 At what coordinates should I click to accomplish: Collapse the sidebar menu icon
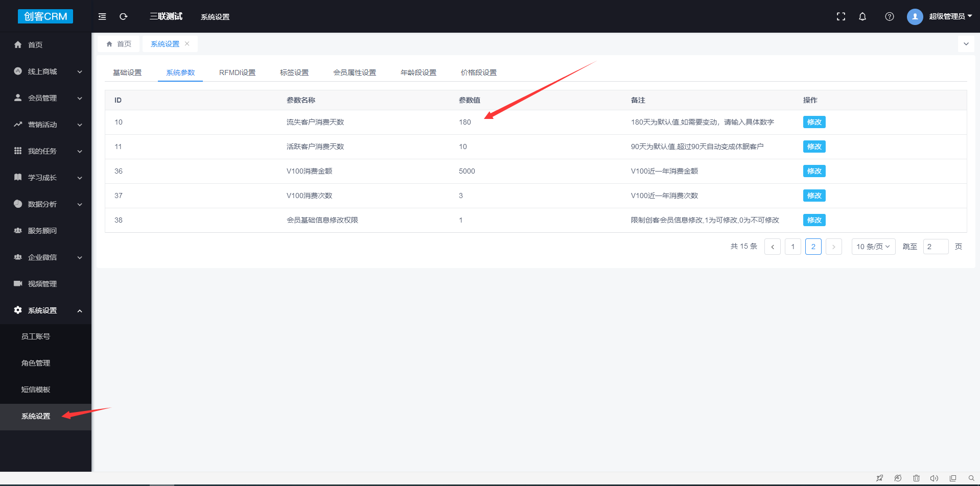point(102,16)
